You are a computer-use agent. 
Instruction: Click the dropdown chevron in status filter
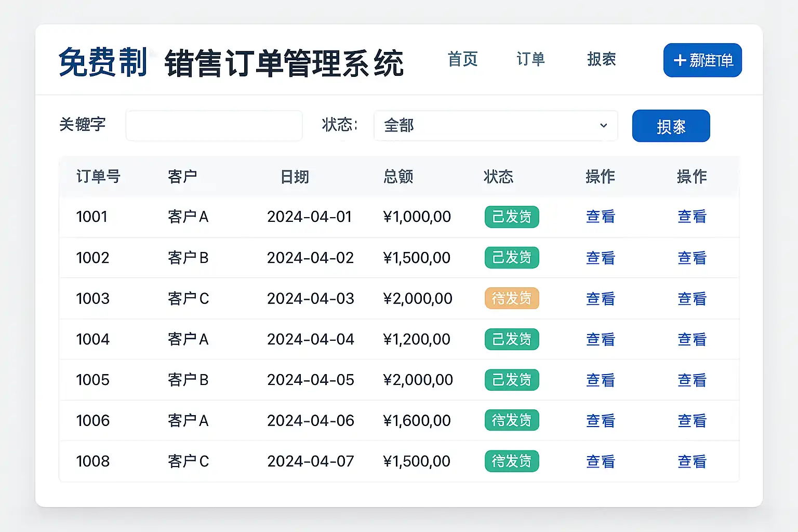click(x=603, y=126)
